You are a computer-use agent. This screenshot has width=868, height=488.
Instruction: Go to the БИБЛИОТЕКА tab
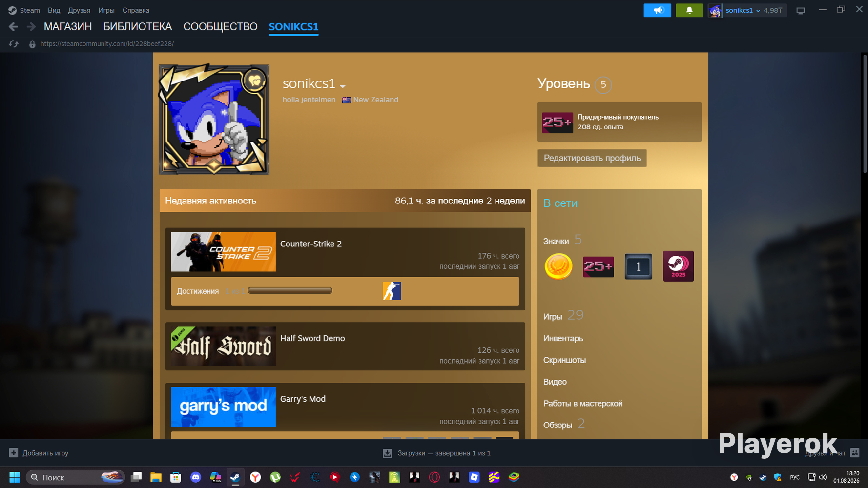pyautogui.click(x=138, y=27)
